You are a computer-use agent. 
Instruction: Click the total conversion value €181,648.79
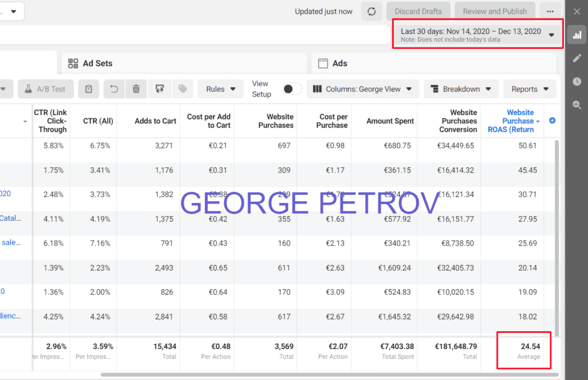pos(455,346)
